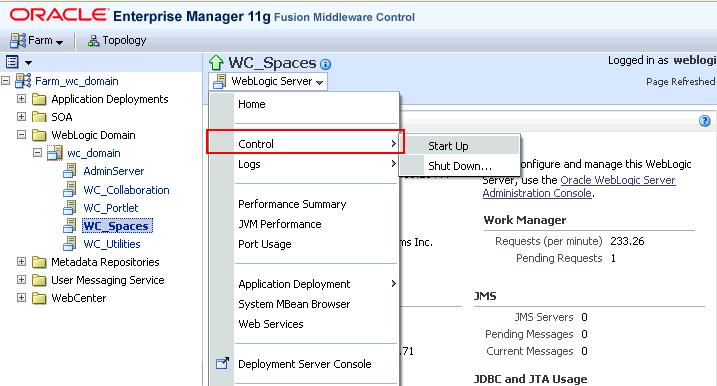Click the WC_Spaces server icon in tree
Screen dimensions: 717x386
click(70, 225)
